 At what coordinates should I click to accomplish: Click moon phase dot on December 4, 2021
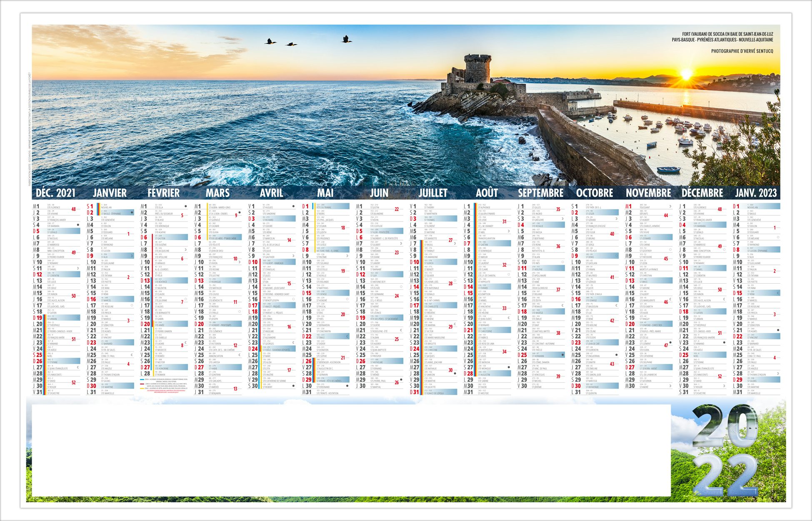[78, 225]
